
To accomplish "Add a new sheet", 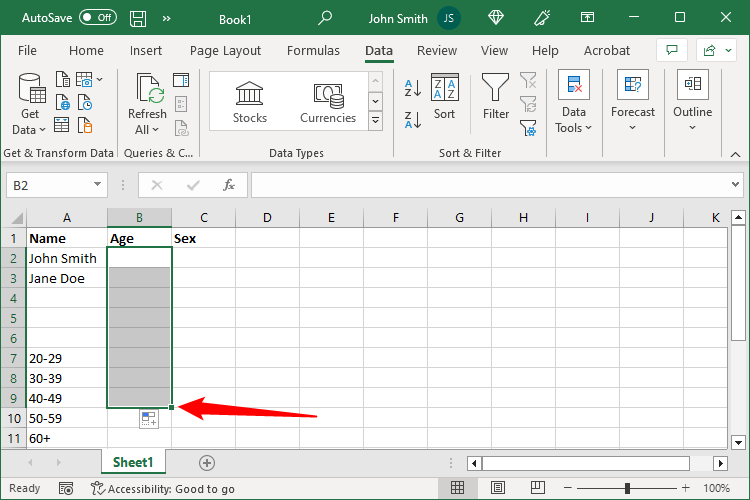I will click(207, 463).
